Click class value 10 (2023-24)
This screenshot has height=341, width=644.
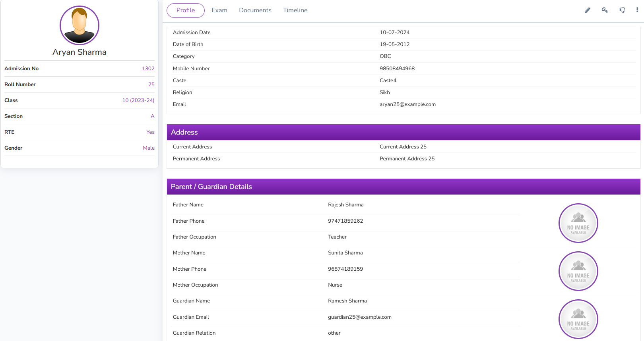[138, 100]
